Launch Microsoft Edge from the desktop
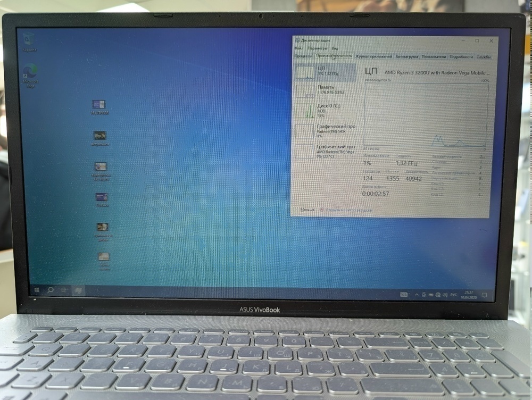 [x=29, y=71]
